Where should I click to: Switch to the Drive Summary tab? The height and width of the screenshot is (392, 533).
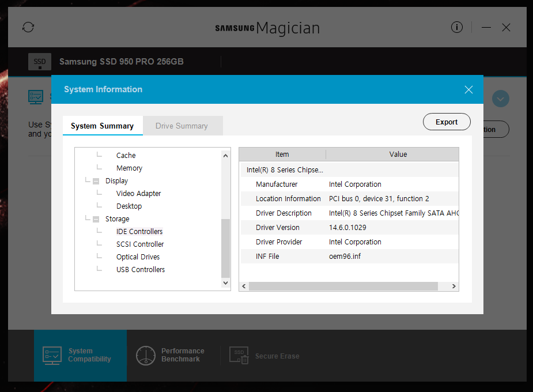[182, 126]
